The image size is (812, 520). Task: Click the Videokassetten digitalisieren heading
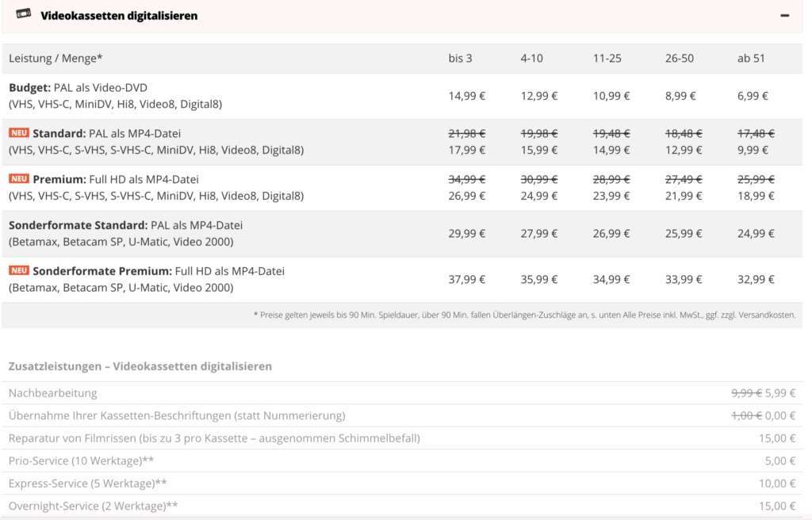pyautogui.click(x=119, y=16)
